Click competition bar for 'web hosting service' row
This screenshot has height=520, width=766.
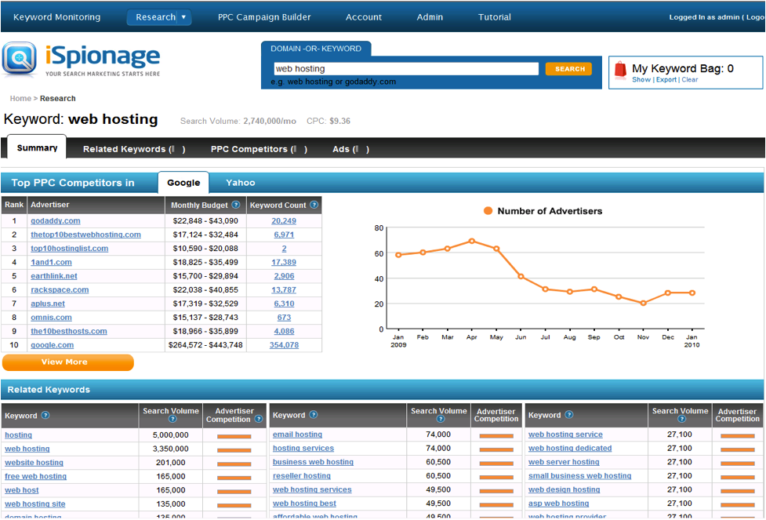click(x=738, y=436)
